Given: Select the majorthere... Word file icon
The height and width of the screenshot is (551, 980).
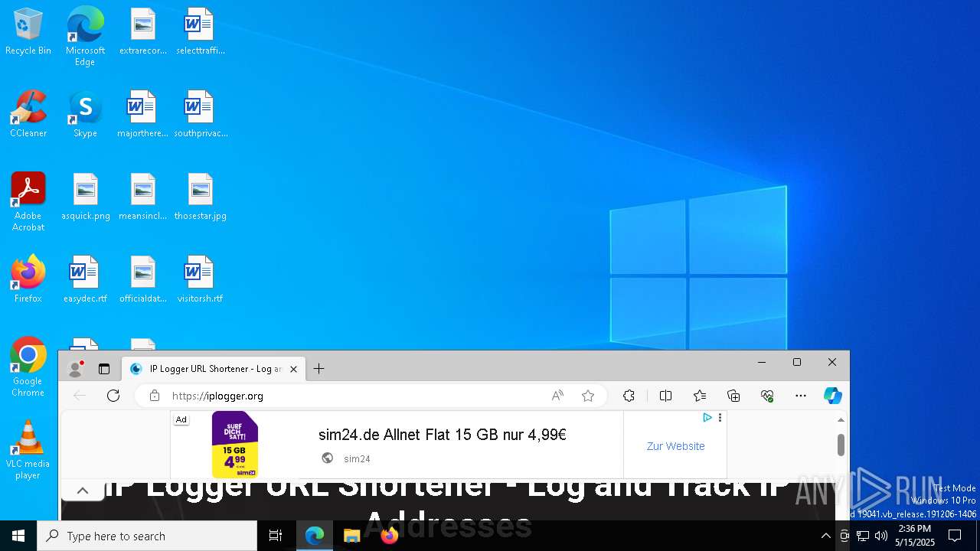Looking at the screenshot, I should point(142,115).
